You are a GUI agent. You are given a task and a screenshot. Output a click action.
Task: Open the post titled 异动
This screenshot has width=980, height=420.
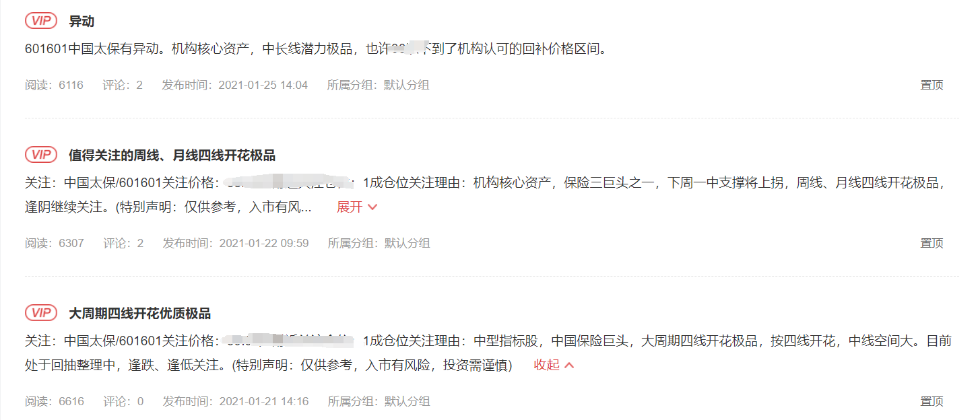(x=81, y=21)
